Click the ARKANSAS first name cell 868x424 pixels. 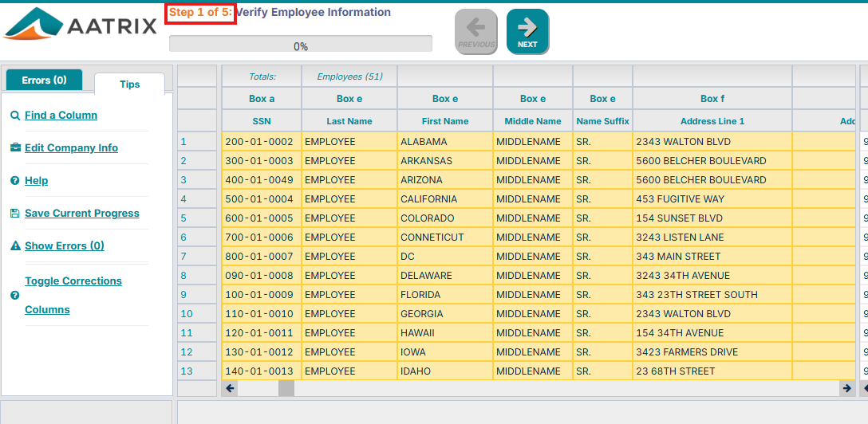445,161
